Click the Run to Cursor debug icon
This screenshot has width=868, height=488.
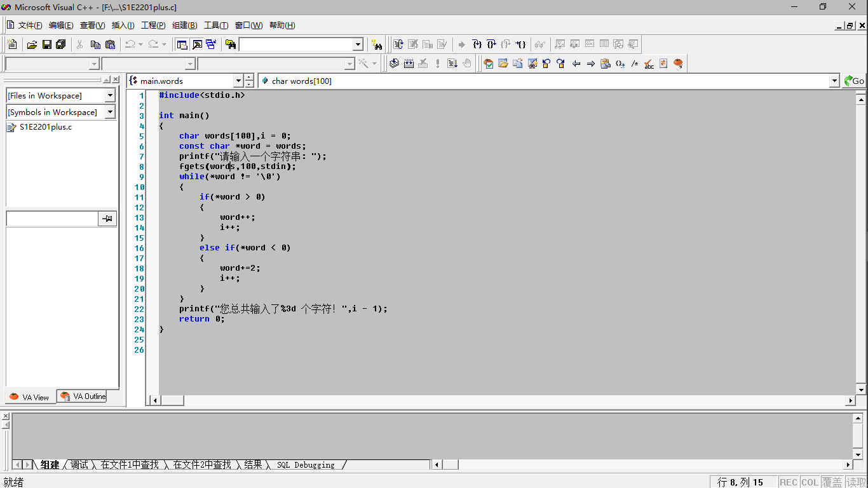(520, 44)
